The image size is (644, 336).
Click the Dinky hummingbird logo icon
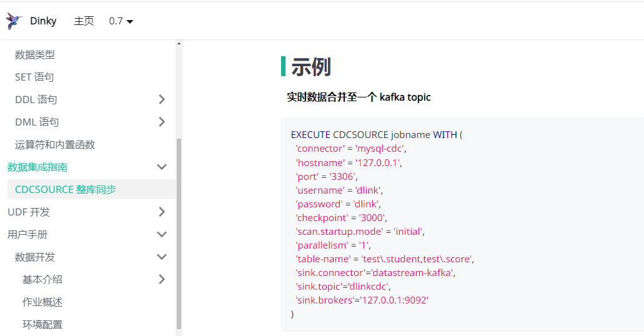[x=14, y=21]
